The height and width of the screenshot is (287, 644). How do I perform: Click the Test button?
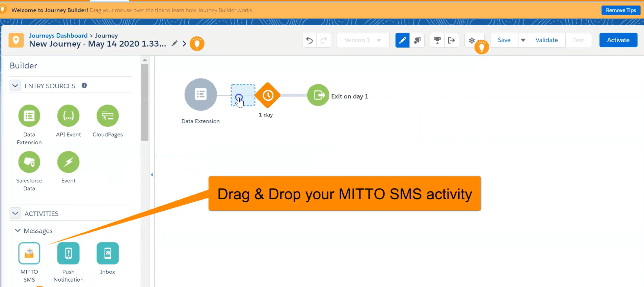579,40
